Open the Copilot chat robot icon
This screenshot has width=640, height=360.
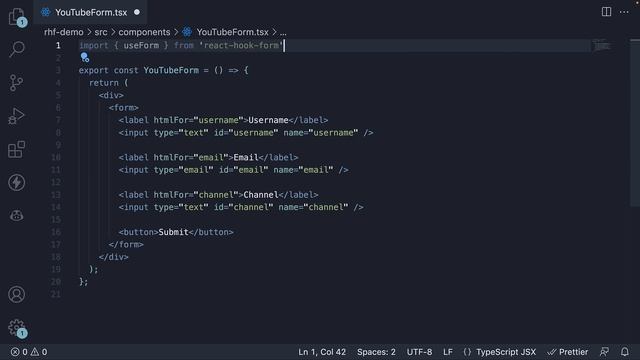(16, 215)
